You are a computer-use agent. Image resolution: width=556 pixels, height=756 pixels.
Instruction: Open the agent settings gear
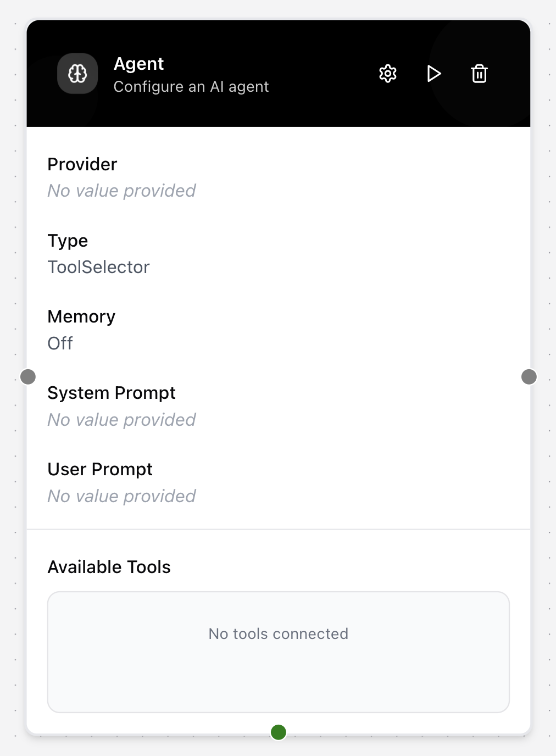coord(388,74)
